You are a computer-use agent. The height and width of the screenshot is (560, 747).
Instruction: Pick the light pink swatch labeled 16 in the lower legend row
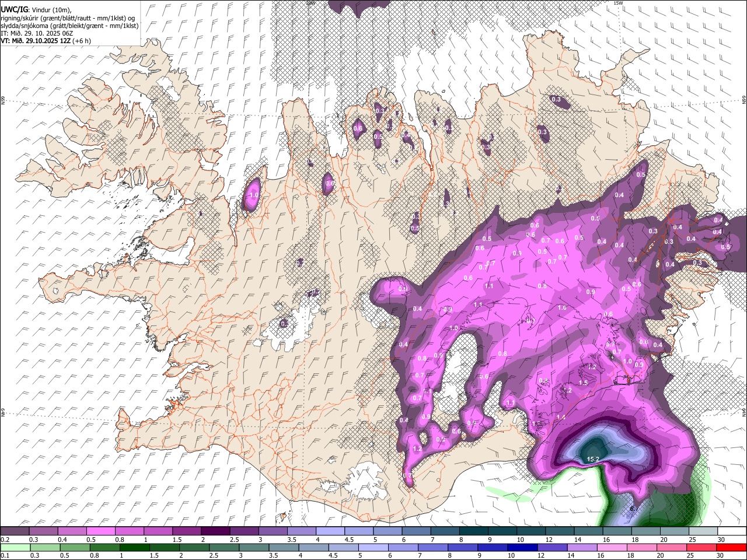point(613,547)
